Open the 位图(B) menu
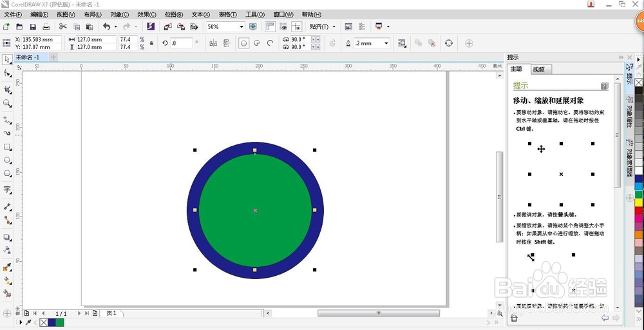 click(174, 14)
